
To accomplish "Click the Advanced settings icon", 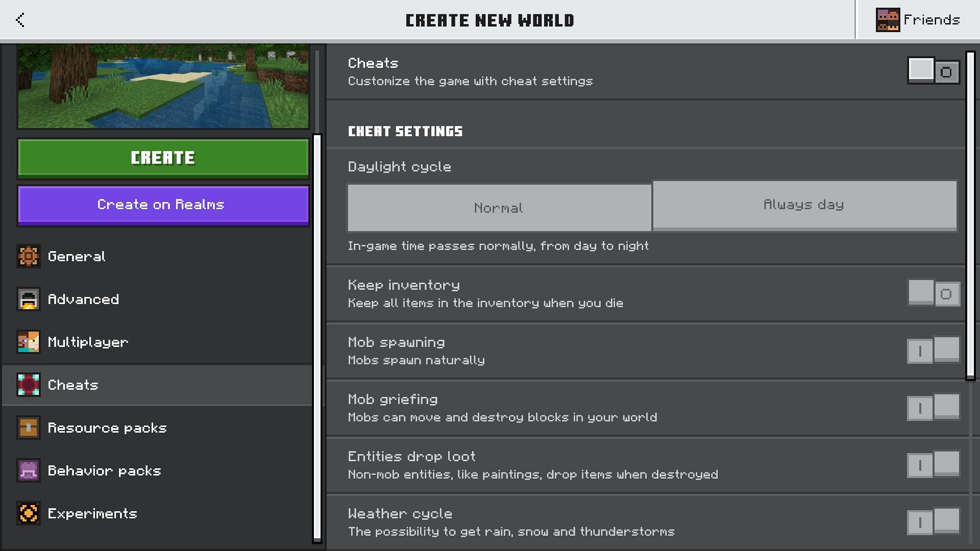I will point(29,298).
